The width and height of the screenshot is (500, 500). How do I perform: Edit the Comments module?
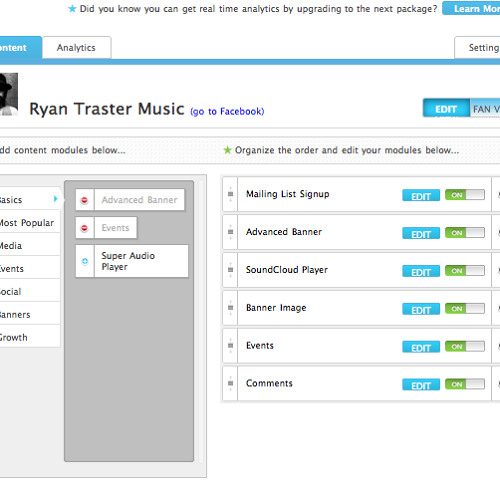click(x=421, y=385)
